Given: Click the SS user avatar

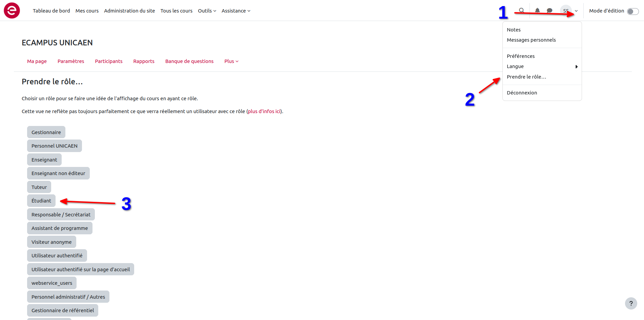Looking at the screenshot, I should (565, 11).
